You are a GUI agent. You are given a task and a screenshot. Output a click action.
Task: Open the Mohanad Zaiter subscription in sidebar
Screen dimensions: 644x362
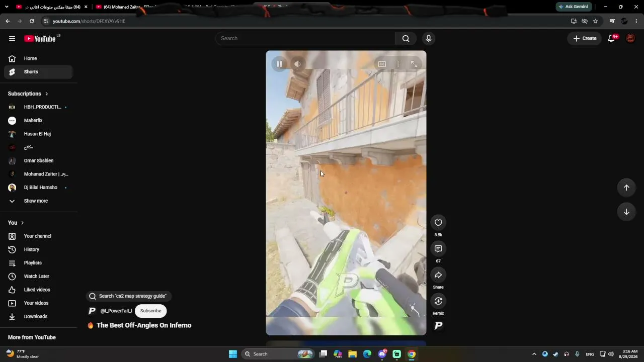tap(38, 174)
